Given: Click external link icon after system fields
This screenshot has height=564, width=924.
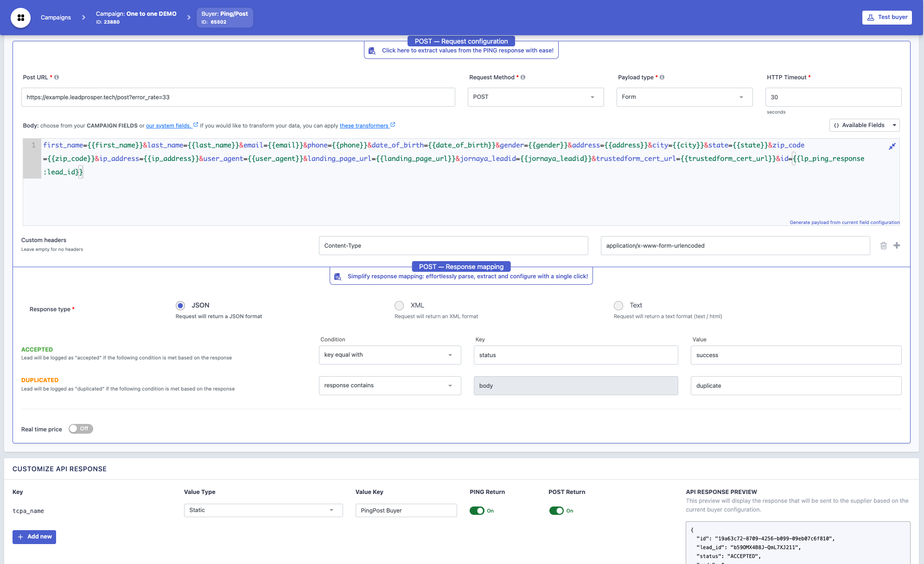Looking at the screenshot, I should (x=196, y=125).
